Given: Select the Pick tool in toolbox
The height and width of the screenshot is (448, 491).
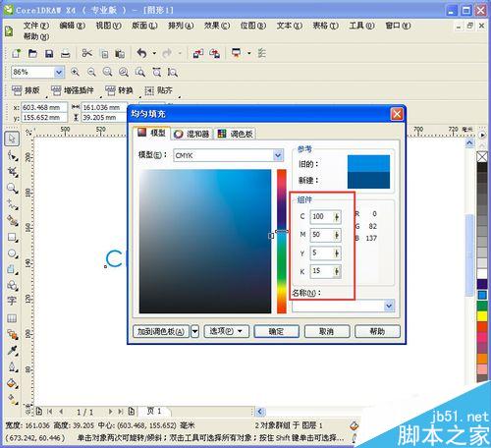Looking at the screenshot, I should tap(12, 139).
